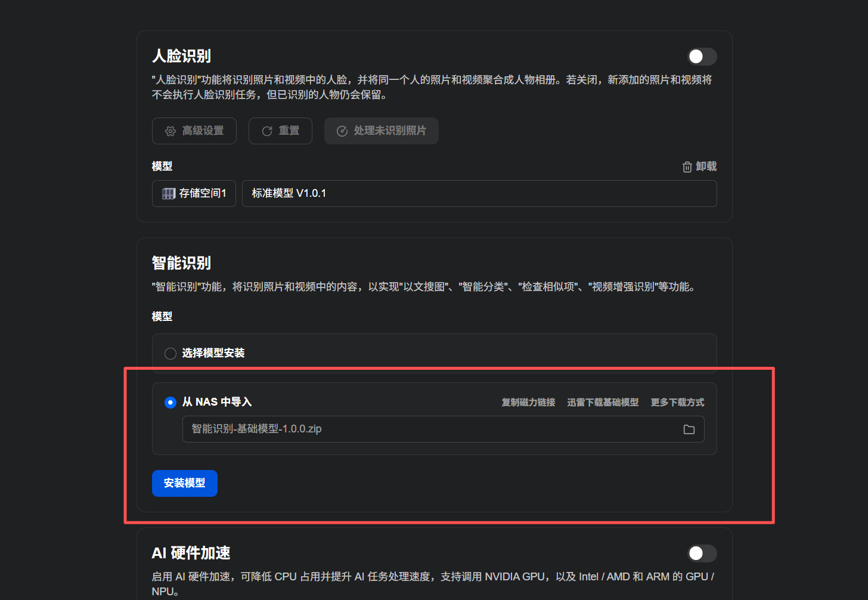Click the gear icon on 高级设置
Viewport: 868px width, 600px height.
170,131
